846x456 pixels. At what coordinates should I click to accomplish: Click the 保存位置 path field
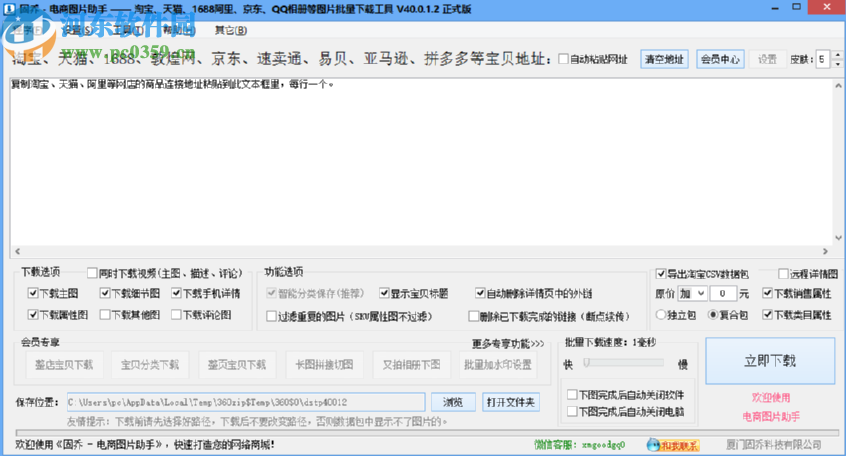click(246, 402)
